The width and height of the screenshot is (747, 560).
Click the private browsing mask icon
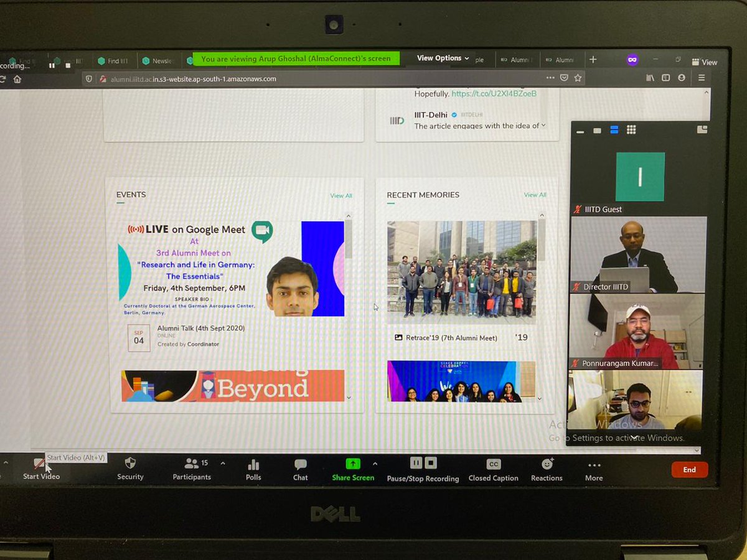(632, 60)
